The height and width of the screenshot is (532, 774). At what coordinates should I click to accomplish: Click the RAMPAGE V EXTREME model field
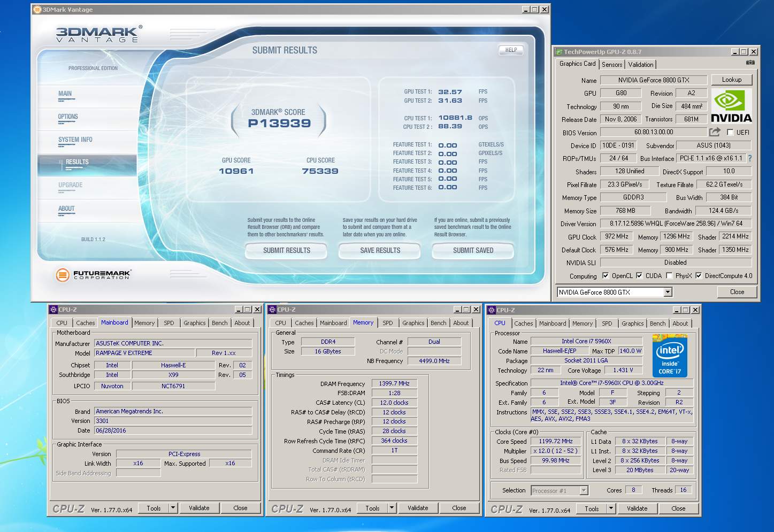click(144, 353)
